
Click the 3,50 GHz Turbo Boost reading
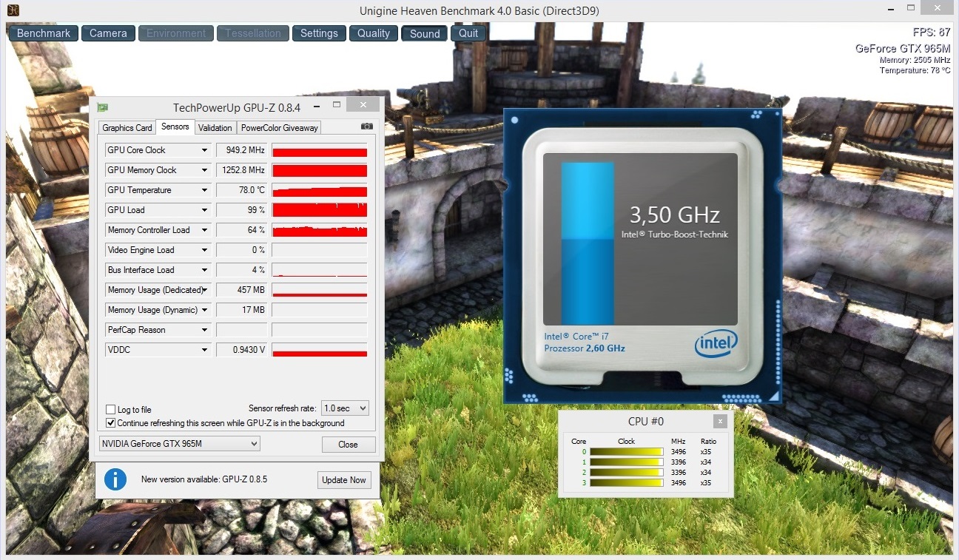674,215
